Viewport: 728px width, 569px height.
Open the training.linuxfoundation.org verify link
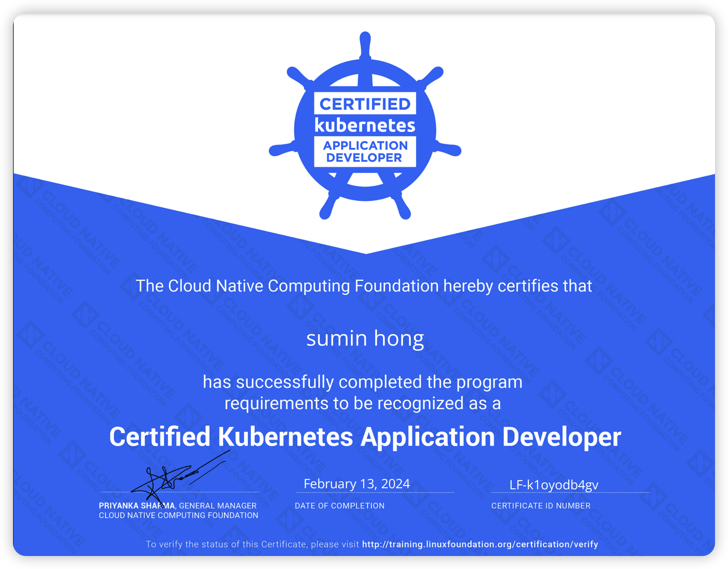click(480, 544)
